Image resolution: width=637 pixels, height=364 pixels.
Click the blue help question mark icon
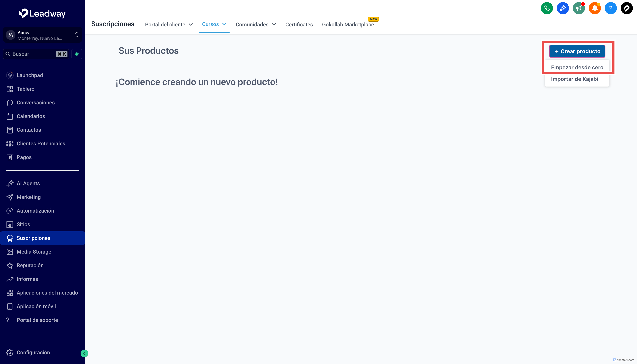pyautogui.click(x=611, y=9)
